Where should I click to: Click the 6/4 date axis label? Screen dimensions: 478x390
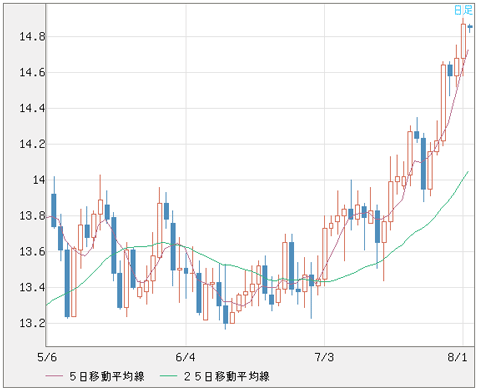click(185, 357)
